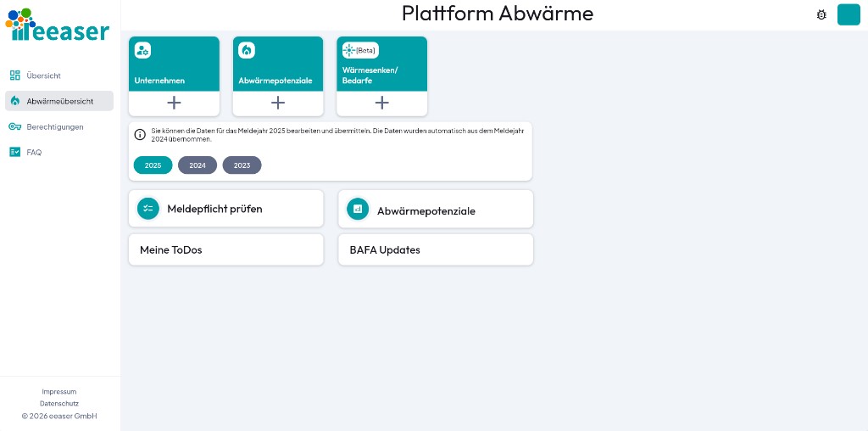Click the Plattform Abwärme page title

pos(497,14)
